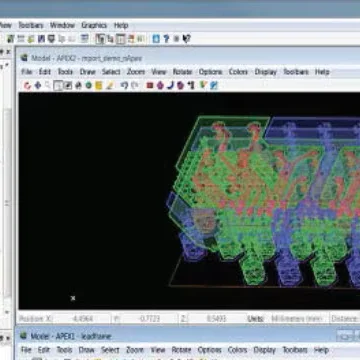This screenshot has width=360, height=360.
Task: Click the APEX1 leadframe window title bar
Action: click(x=188, y=336)
